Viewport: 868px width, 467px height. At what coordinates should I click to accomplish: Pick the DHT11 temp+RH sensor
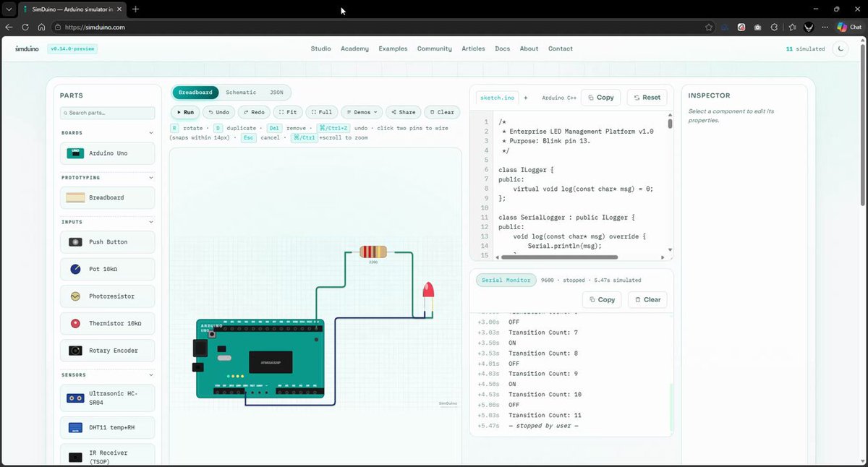click(x=107, y=427)
